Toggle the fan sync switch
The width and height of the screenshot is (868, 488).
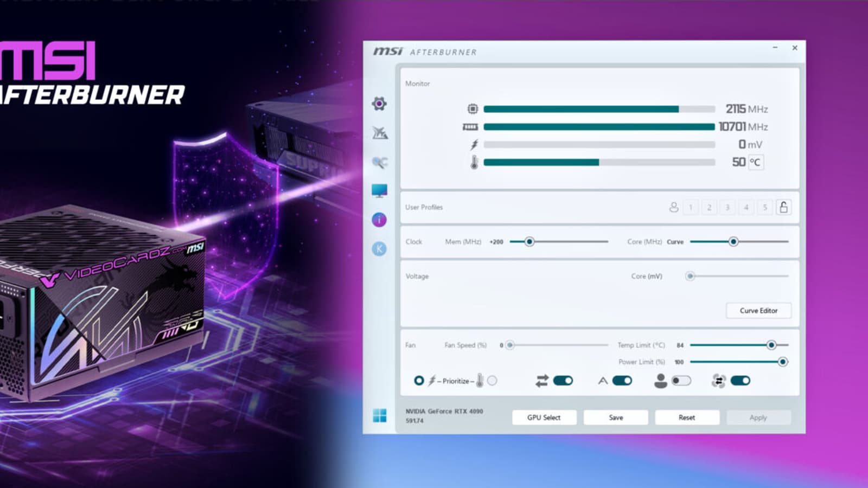pyautogui.click(x=741, y=381)
